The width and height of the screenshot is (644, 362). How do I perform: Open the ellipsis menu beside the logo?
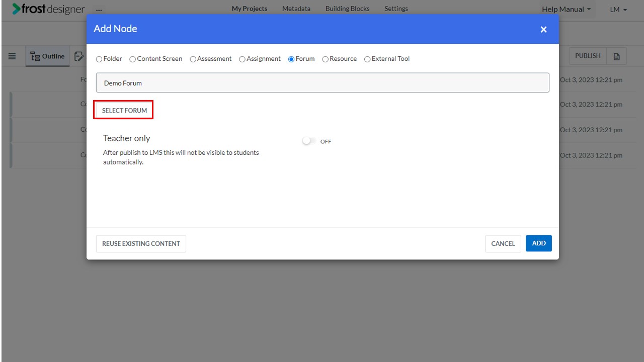click(x=99, y=10)
